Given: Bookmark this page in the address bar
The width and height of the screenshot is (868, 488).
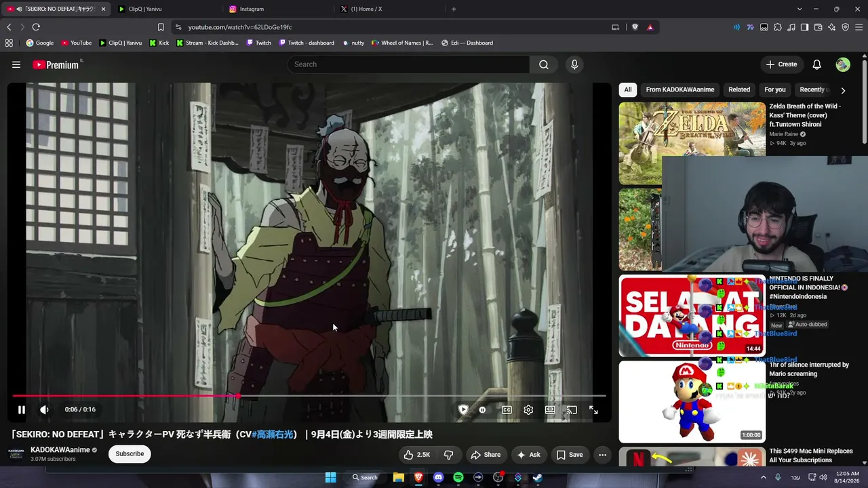Looking at the screenshot, I should (161, 27).
